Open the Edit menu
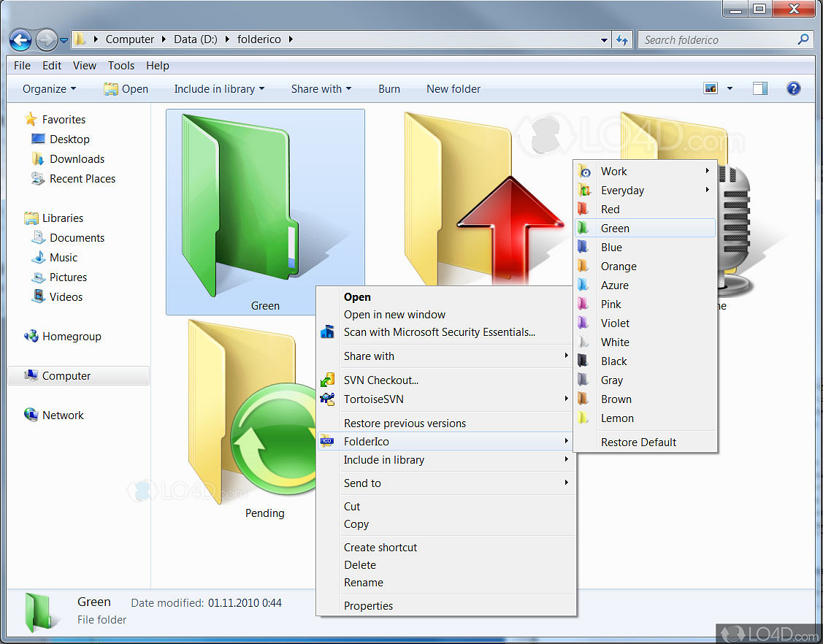This screenshot has width=823, height=644. [x=51, y=66]
